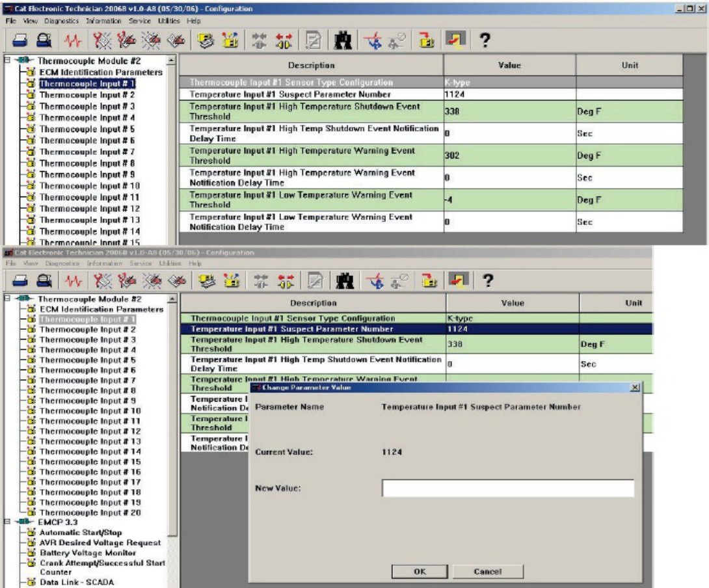Click the print preview icon in lower toolbar
The image size is (709, 588).
coord(44,281)
